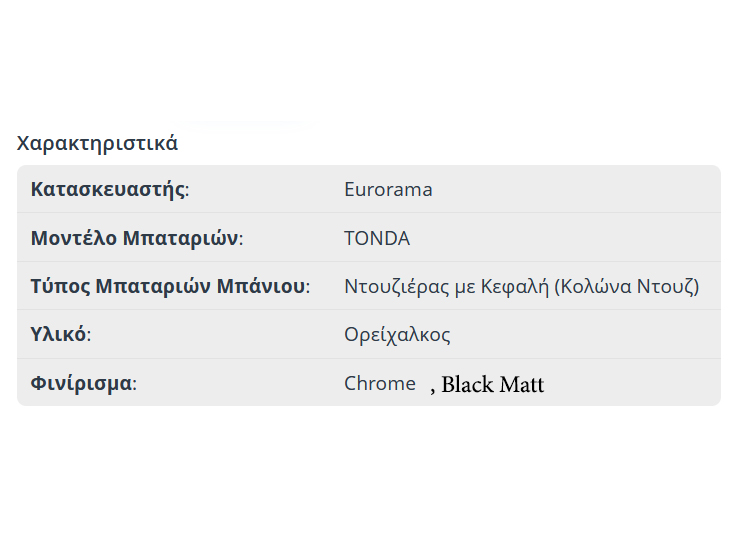Screen dimensions: 737x537
Task: Select the Κατασκευαστής label
Action: coord(108,190)
